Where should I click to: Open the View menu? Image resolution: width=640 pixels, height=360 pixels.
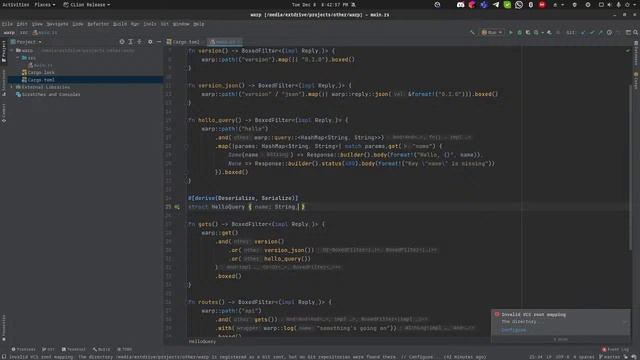point(37,24)
